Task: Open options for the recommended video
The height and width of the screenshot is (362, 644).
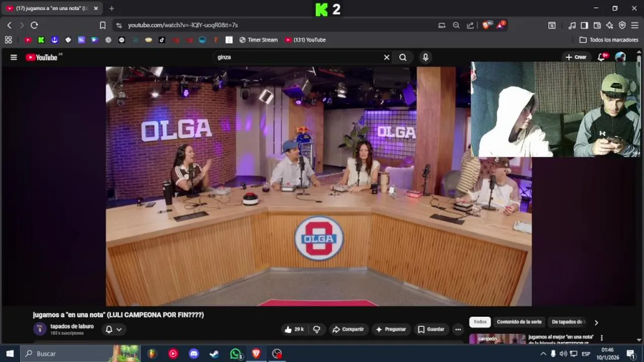Action: 601,338
